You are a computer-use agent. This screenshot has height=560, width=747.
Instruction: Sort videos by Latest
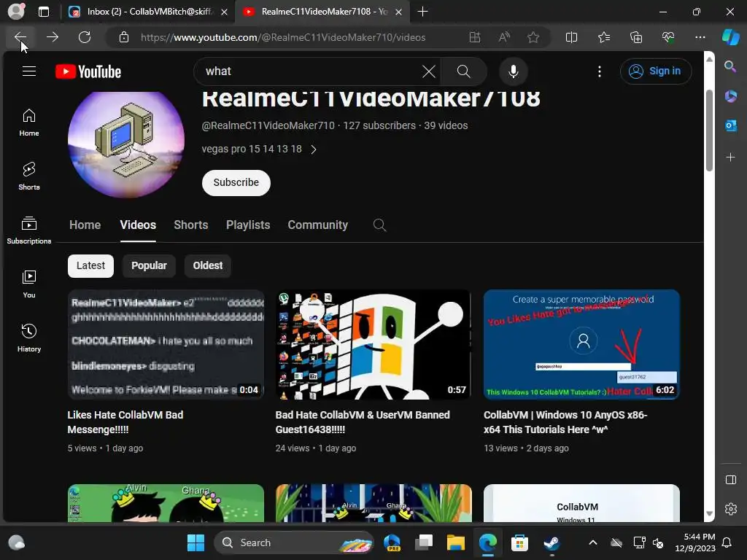pyautogui.click(x=90, y=265)
